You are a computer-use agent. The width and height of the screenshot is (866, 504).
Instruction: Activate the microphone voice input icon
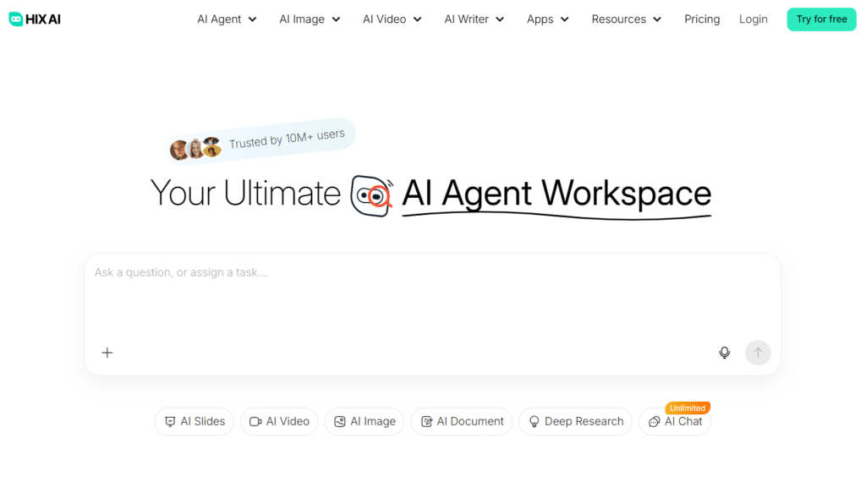[x=724, y=353]
